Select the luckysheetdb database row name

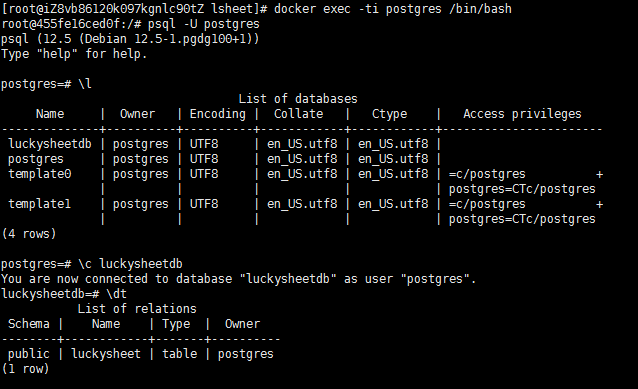click(50, 144)
